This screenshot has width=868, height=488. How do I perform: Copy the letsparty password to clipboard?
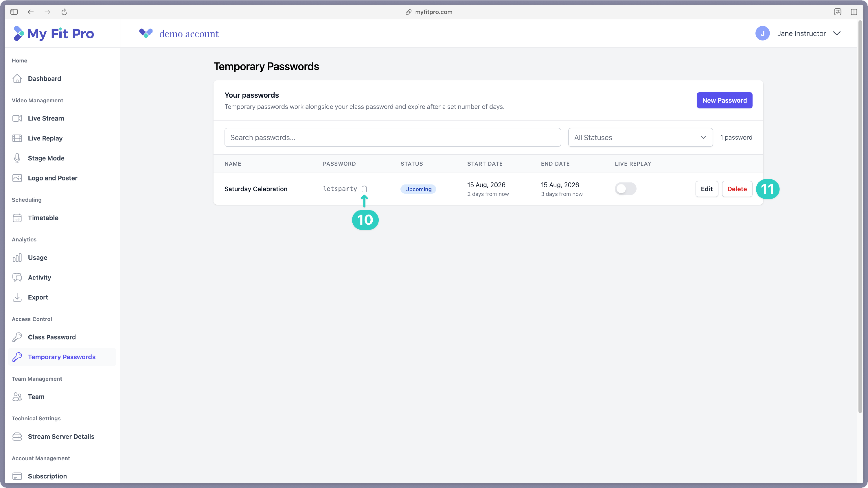[x=364, y=188]
